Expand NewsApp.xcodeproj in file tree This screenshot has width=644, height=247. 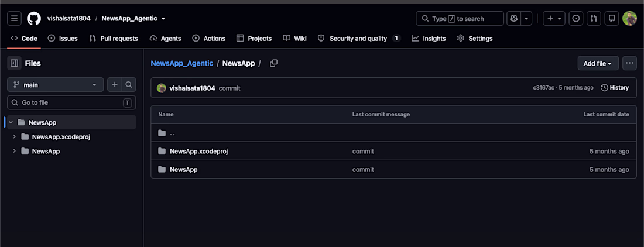tap(15, 136)
